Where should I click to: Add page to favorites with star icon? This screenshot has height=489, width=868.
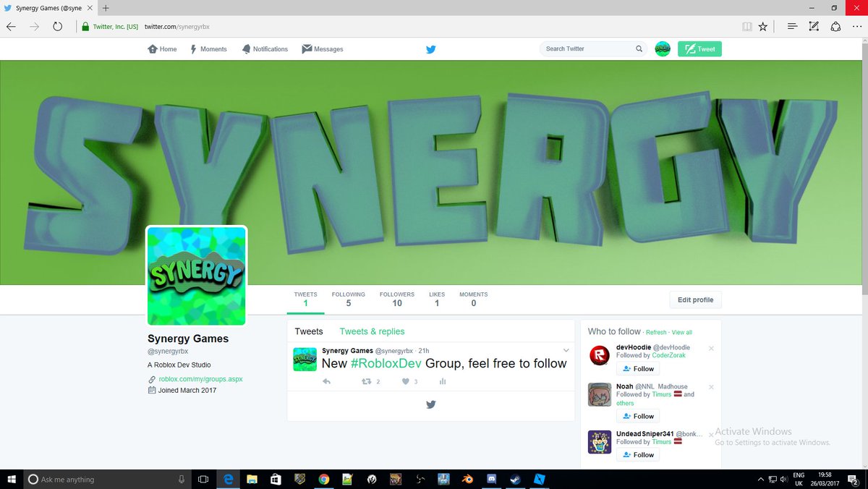pos(762,27)
